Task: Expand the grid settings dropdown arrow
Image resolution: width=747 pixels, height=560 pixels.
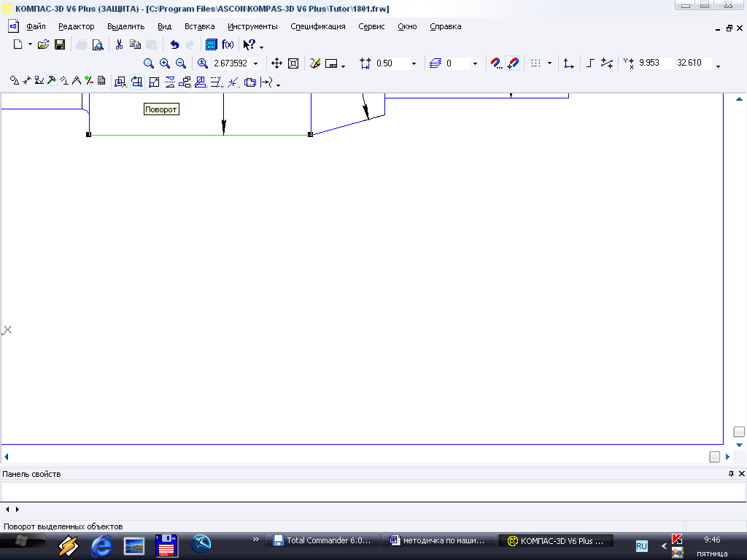Action: pos(549,63)
